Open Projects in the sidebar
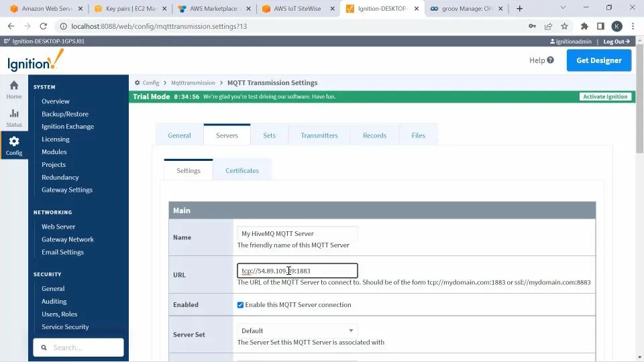Viewport: 644px width, 362px height. point(54,165)
